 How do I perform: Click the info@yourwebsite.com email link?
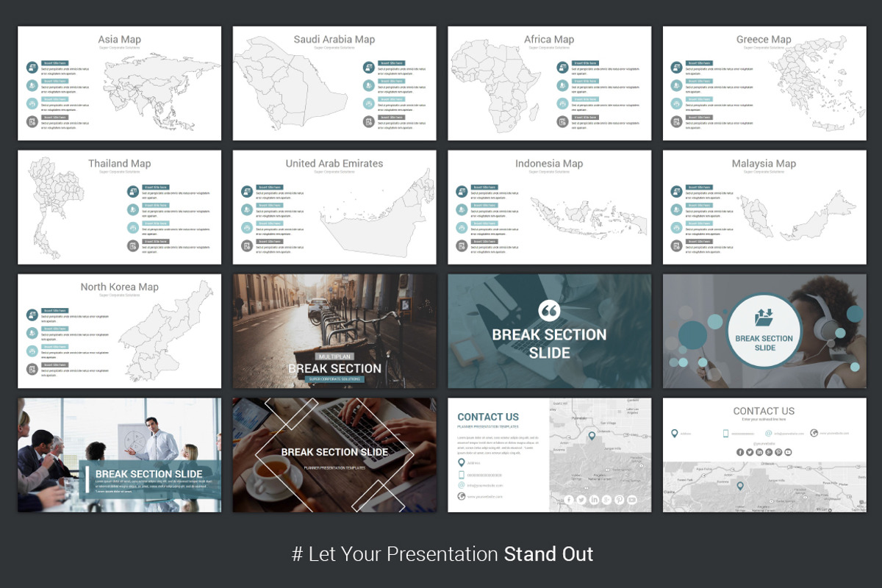click(x=487, y=484)
